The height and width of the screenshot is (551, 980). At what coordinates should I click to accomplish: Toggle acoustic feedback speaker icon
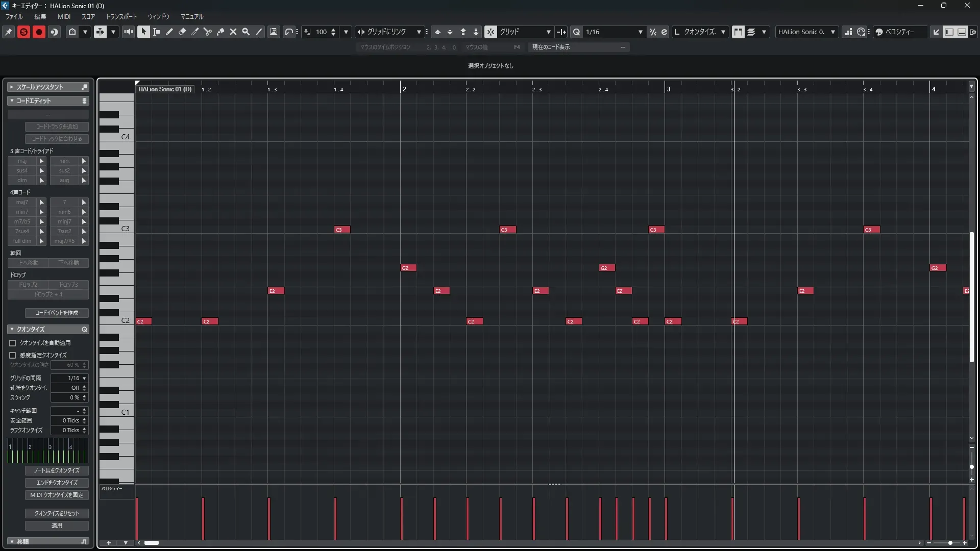pos(128,32)
